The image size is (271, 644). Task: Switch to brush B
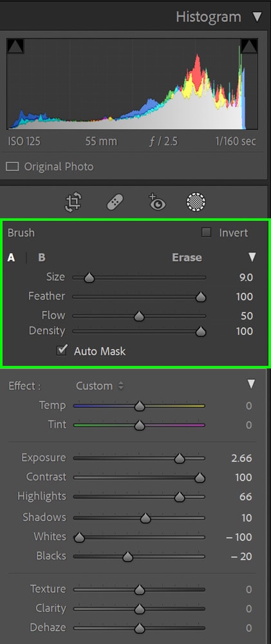click(x=41, y=258)
